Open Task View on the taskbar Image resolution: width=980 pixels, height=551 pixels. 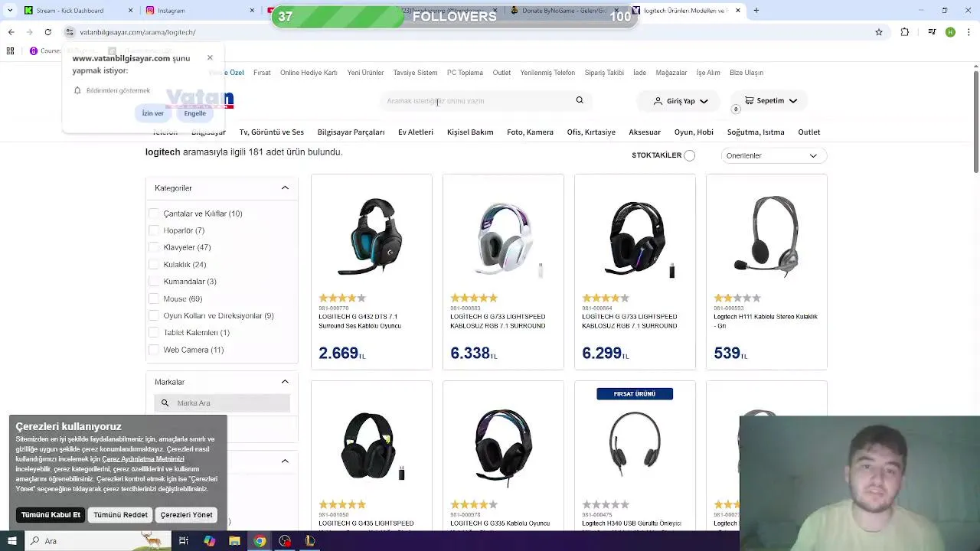184,541
